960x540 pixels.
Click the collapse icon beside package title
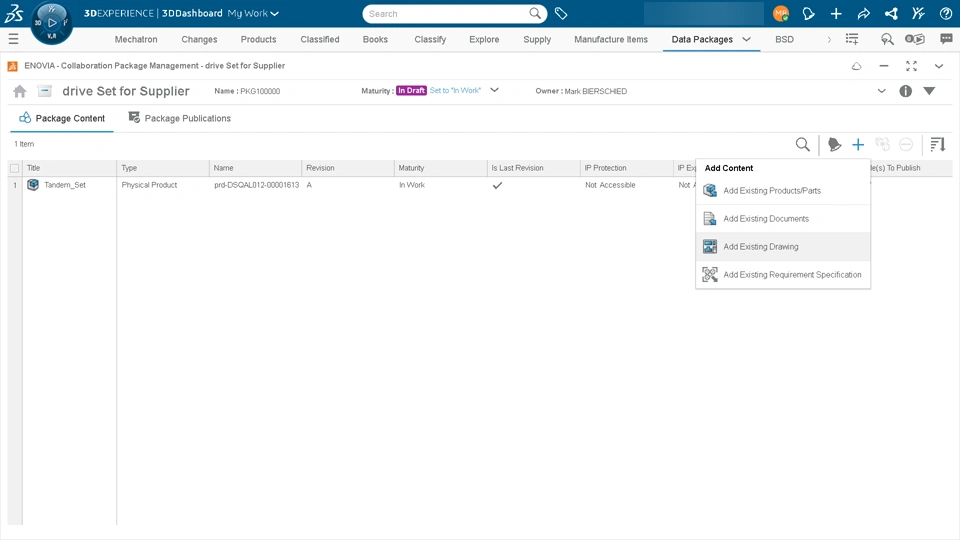[44, 91]
